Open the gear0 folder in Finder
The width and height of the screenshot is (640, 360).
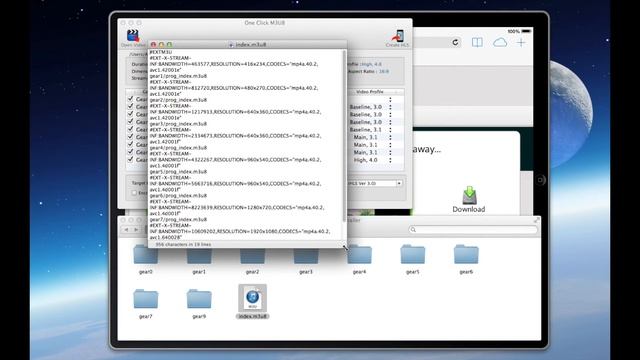[146, 255]
